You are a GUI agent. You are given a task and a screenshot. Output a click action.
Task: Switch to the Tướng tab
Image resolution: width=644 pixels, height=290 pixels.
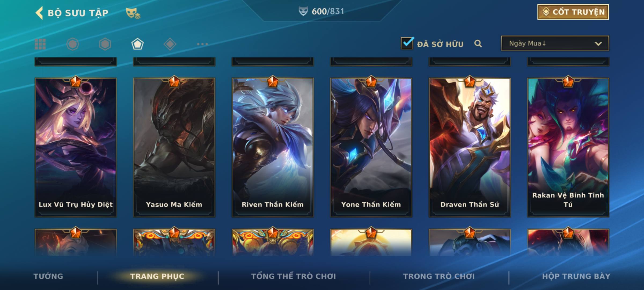[x=48, y=276]
